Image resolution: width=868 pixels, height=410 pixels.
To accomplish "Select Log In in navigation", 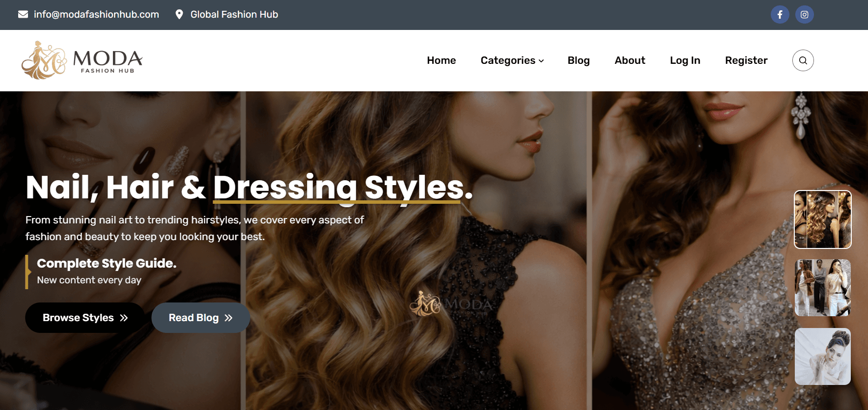I will click(x=685, y=60).
